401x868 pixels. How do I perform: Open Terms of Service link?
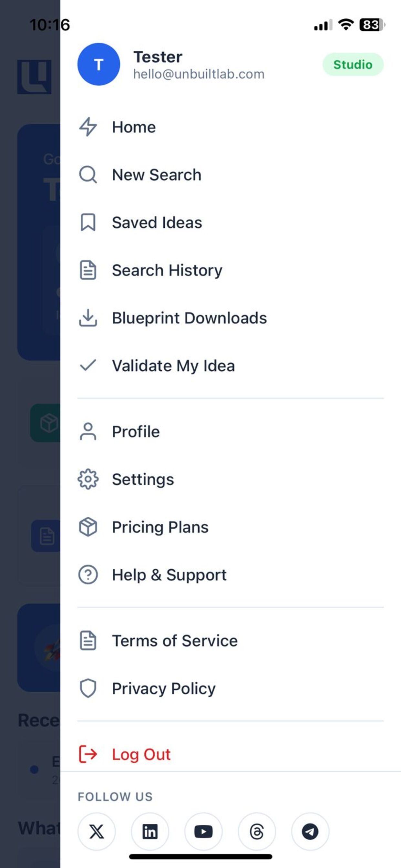pyautogui.click(x=231, y=641)
